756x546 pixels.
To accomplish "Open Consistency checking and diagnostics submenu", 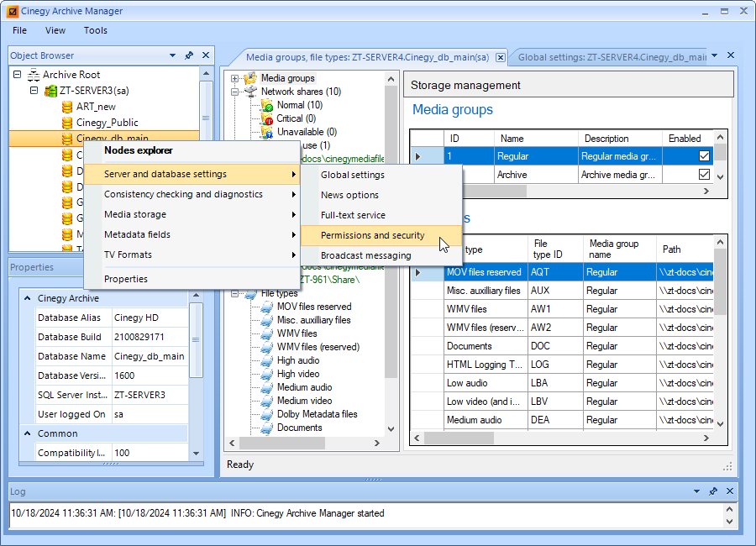I will point(192,194).
